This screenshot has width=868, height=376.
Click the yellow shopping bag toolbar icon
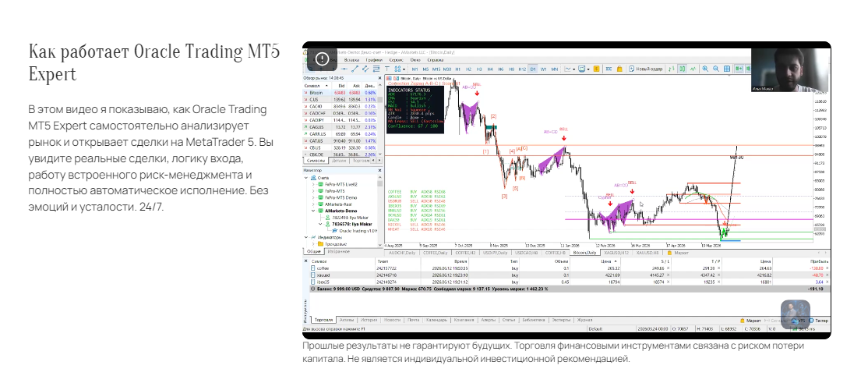coord(619,69)
